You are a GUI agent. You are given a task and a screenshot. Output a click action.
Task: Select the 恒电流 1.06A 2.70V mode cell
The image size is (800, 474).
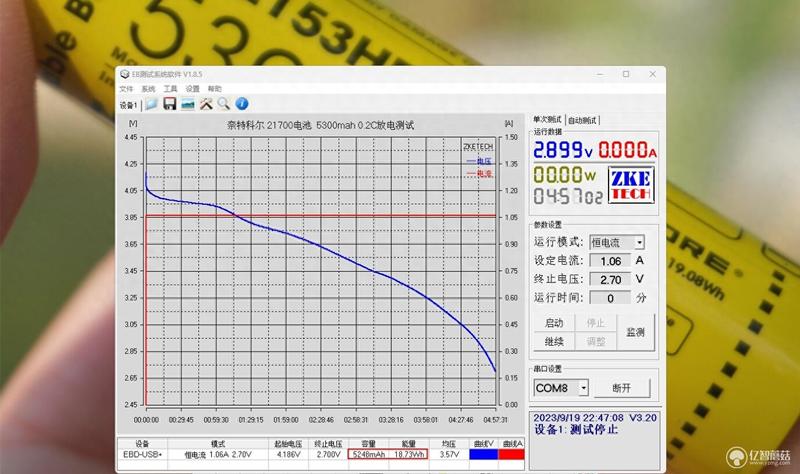218,454
